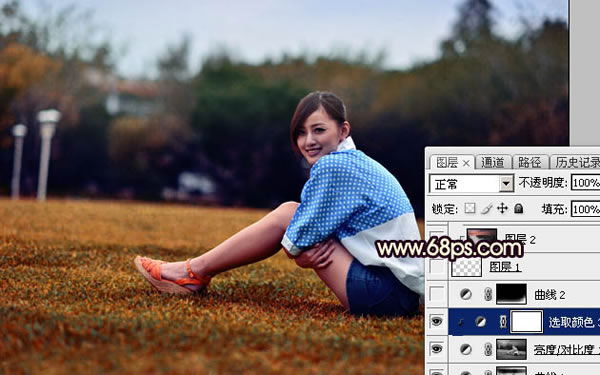This screenshot has height=375, width=600.
Task: Click the mask link icon on 曲线 2
Action: point(488,294)
